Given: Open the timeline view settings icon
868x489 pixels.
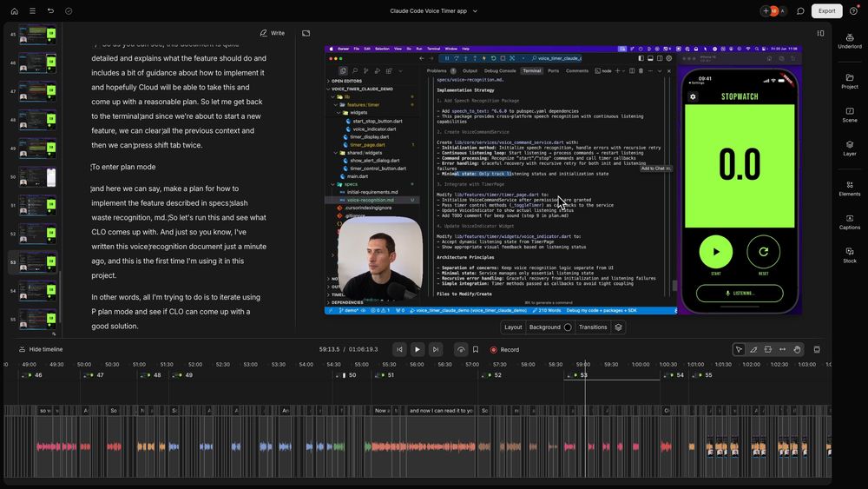Looking at the screenshot, I should [817, 349].
